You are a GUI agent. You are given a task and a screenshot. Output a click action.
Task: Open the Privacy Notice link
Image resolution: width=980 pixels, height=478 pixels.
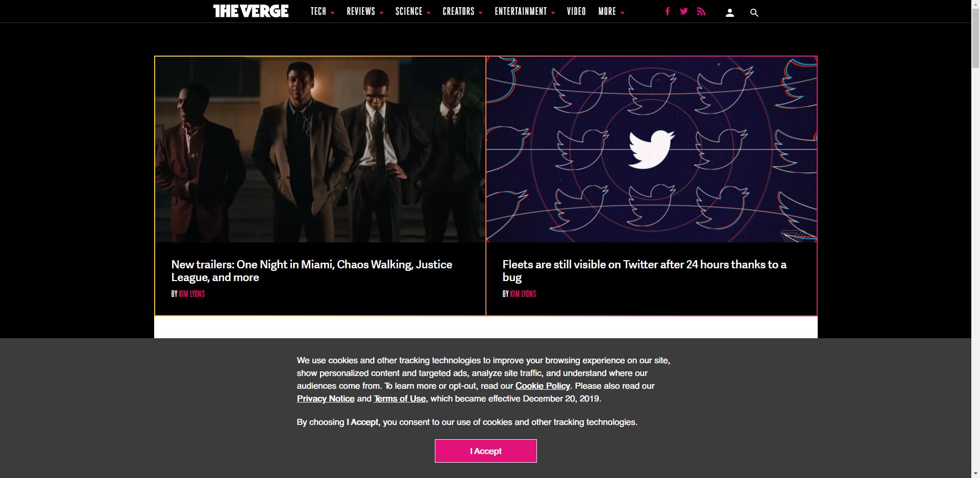click(326, 398)
